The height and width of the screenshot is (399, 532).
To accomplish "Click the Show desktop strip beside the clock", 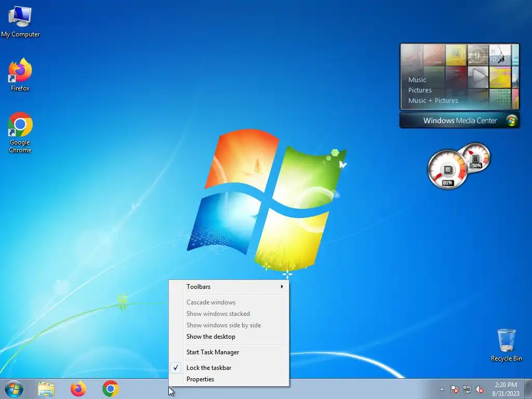I will point(528,389).
